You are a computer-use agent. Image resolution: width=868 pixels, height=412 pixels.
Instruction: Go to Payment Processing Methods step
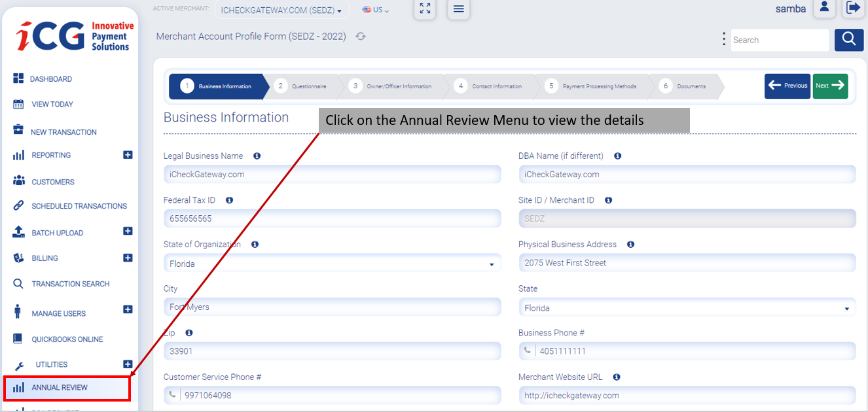coord(592,86)
